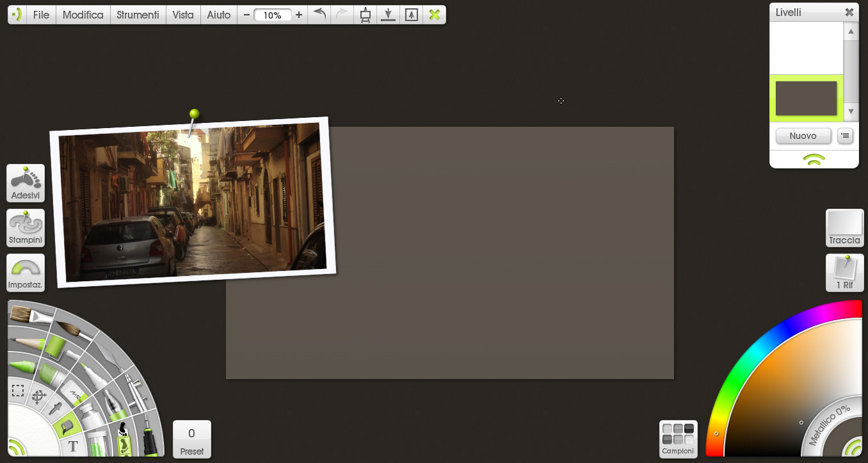Open the Traccia tracing pod
The height and width of the screenshot is (463, 868).
[x=845, y=228]
